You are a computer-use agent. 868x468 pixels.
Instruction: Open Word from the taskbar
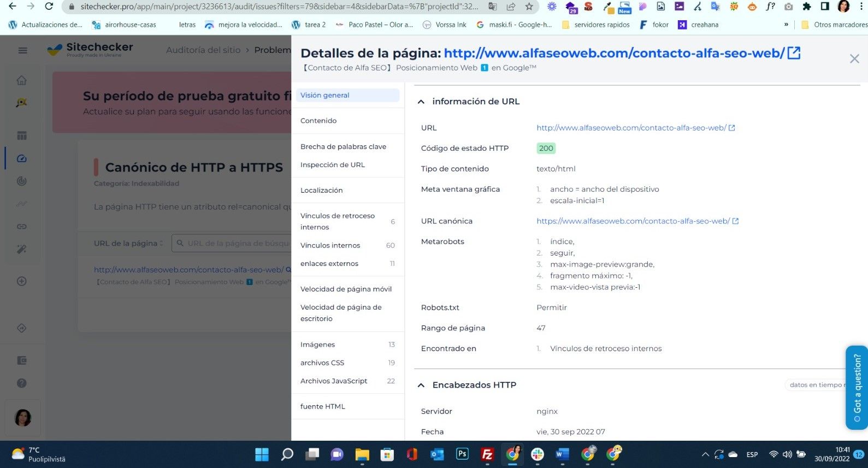coord(563,454)
